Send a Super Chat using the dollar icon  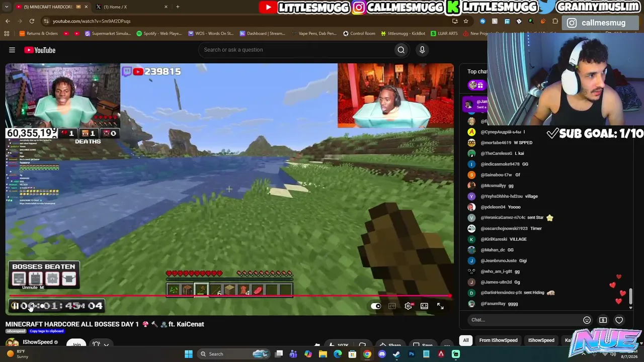point(603,320)
